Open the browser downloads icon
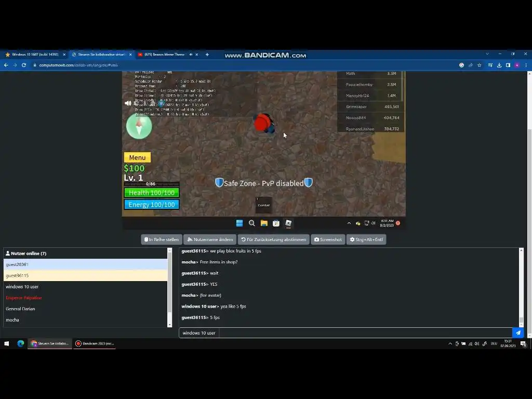The image size is (532, 399). [x=499, y=65]
